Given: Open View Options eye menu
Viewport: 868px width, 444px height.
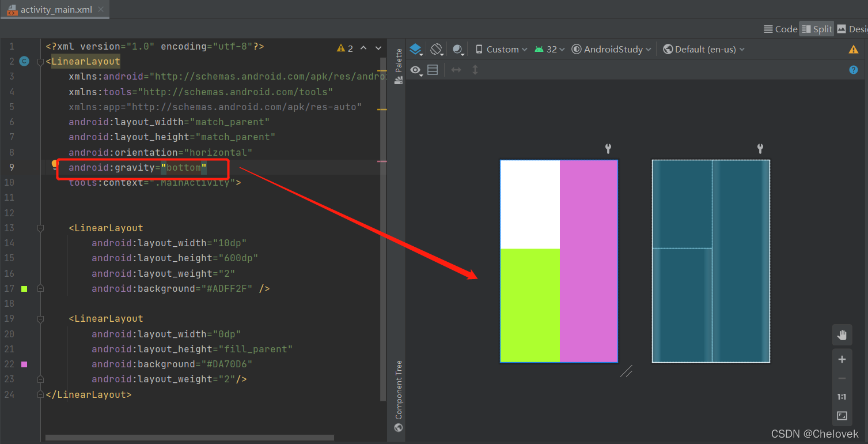Looking at the screenshot, I should pyautogui.click(x=416, y=70).
